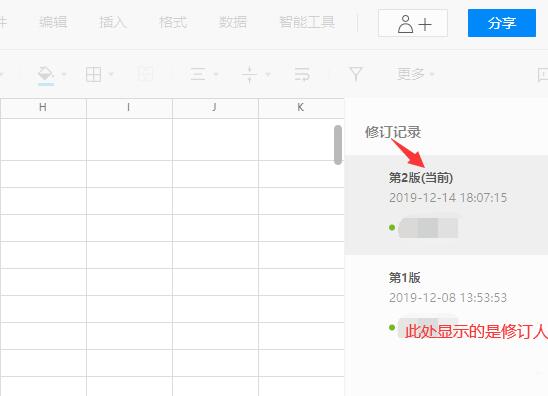Expand the horizontal align dropdown arrow

coord(216,74)
